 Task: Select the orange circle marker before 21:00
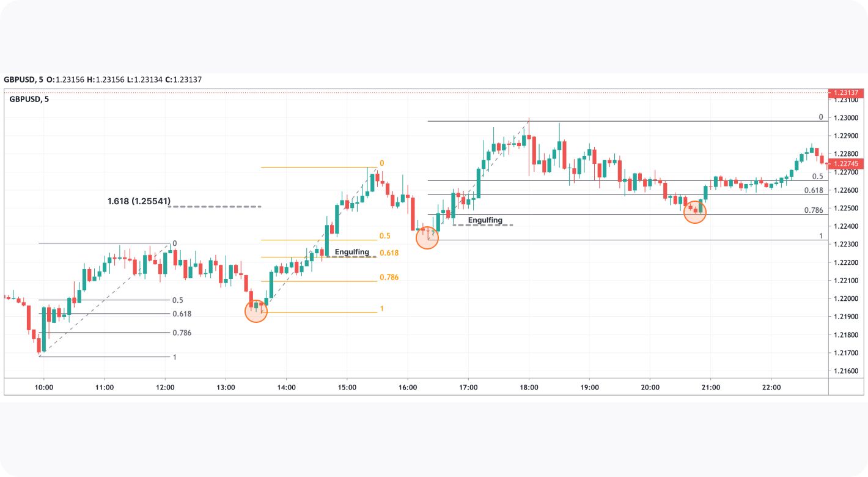coord(695,212)
